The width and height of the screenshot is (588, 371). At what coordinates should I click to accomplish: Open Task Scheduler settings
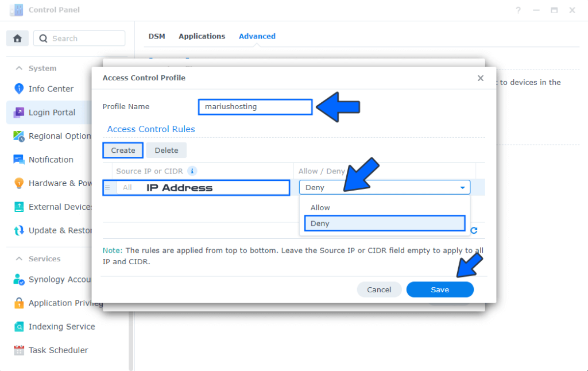58,350
